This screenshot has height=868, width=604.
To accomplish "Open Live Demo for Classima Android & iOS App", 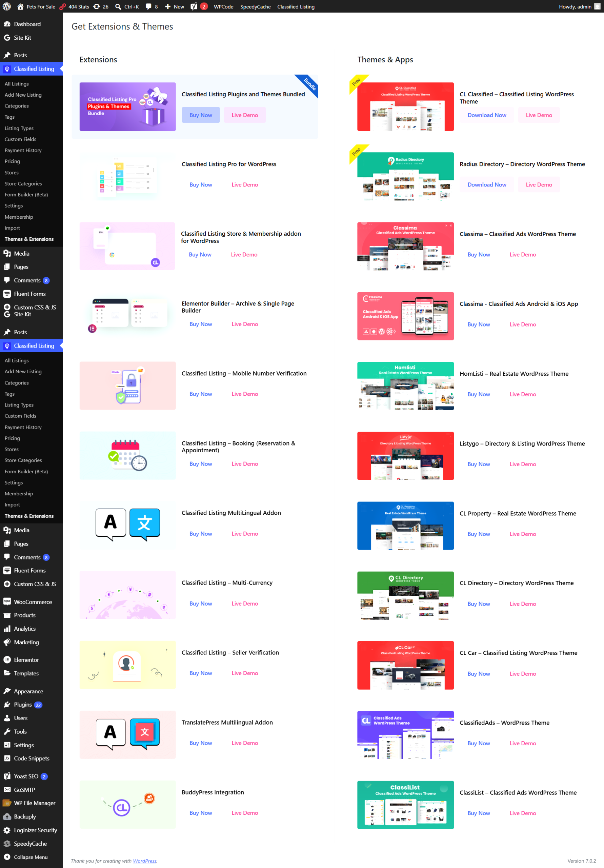I will [x=522, y=324].
